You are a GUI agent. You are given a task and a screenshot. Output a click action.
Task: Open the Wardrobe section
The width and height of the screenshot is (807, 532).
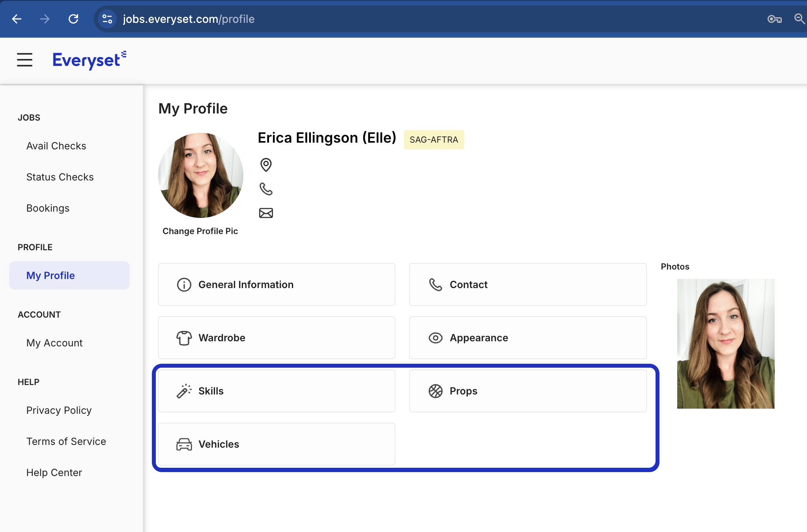pos(276,338)
